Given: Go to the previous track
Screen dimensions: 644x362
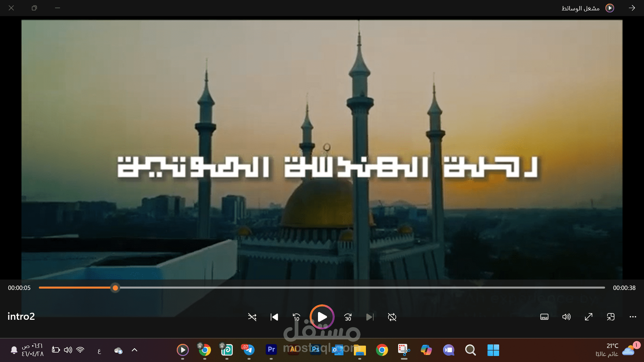Looking at the screenshot, I should pos(274,317).
